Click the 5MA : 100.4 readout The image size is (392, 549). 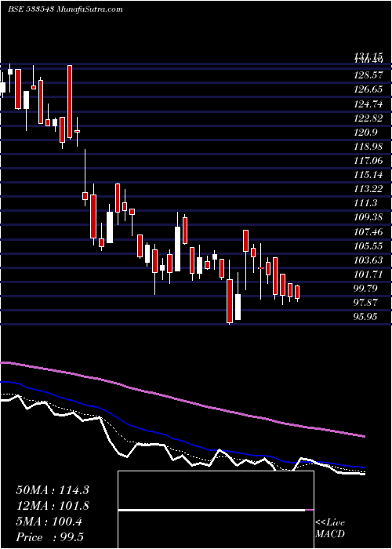tap(49, 522)
